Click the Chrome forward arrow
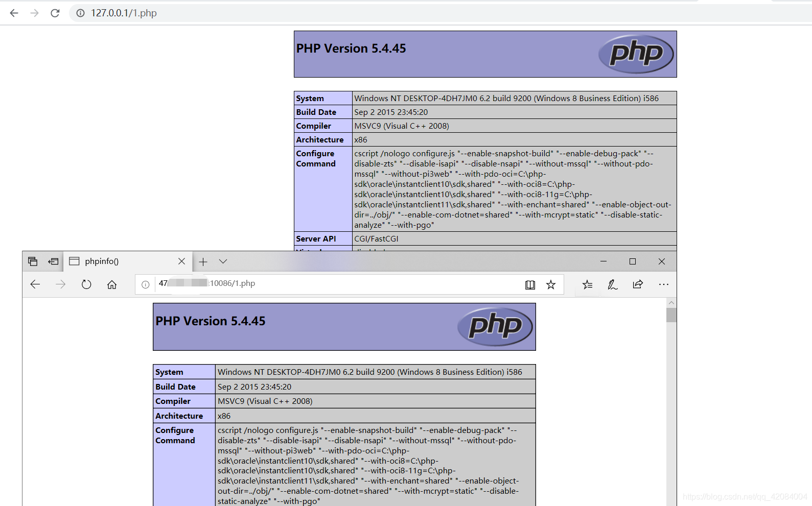The image size is (812, 506). click(34, 13)
